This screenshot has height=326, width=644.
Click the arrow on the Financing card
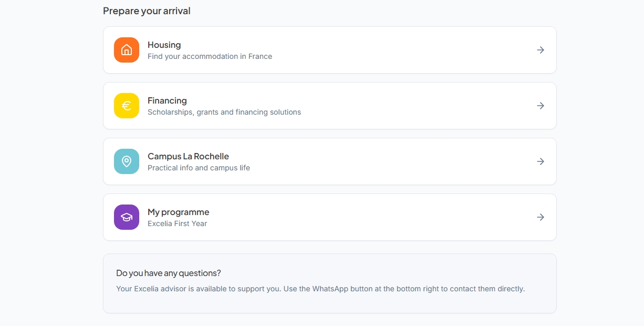point(541,106)
